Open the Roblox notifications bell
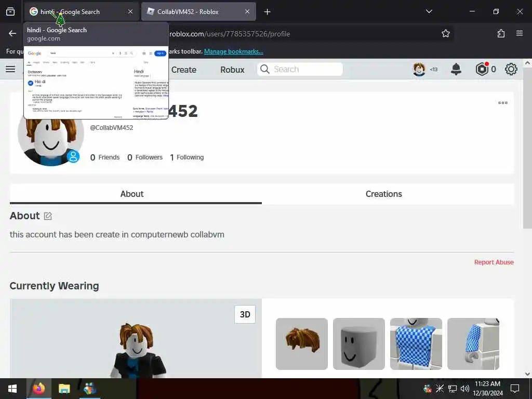 456,69
